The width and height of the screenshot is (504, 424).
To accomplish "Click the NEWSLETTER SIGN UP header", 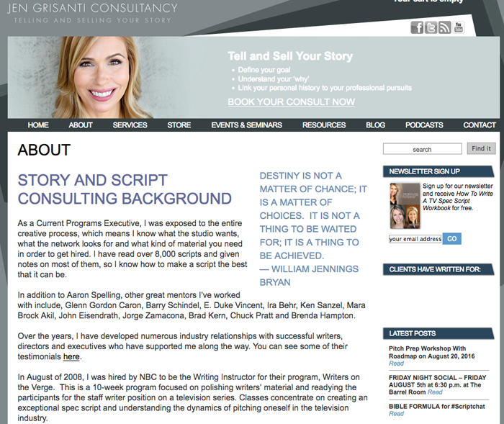I will pyautogui.click(x=438, y=171).
